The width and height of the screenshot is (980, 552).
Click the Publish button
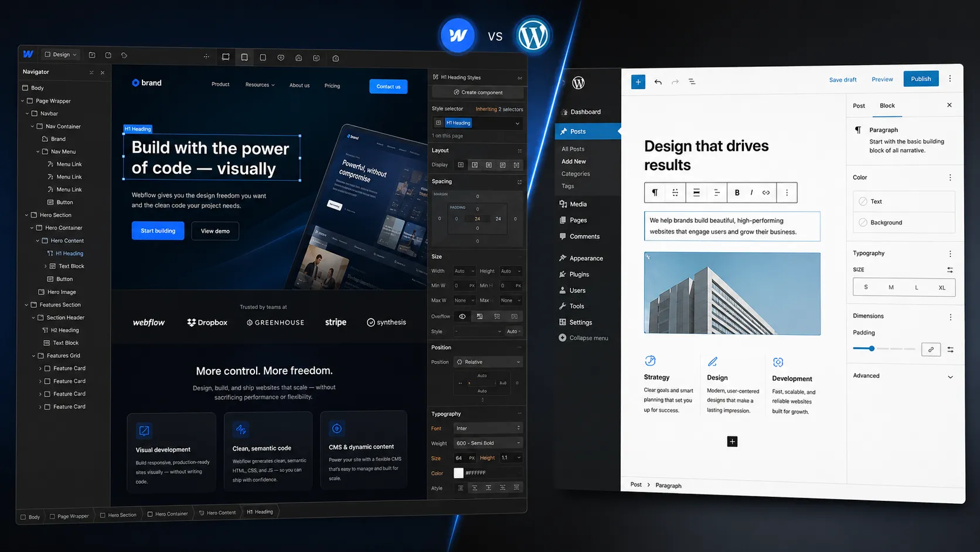[x=921, y=79]
